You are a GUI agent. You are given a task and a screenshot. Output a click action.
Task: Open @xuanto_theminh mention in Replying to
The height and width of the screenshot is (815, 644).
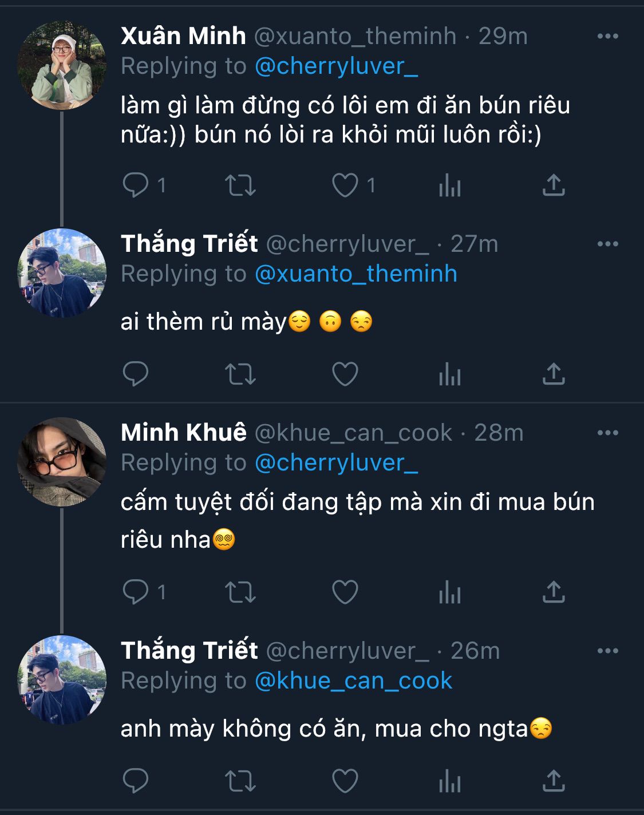[x=355, y=274]
